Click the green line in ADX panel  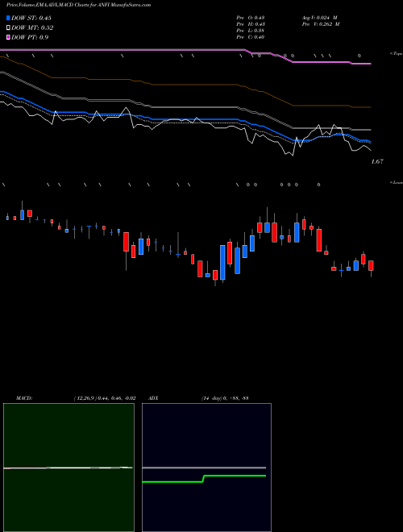204,478
